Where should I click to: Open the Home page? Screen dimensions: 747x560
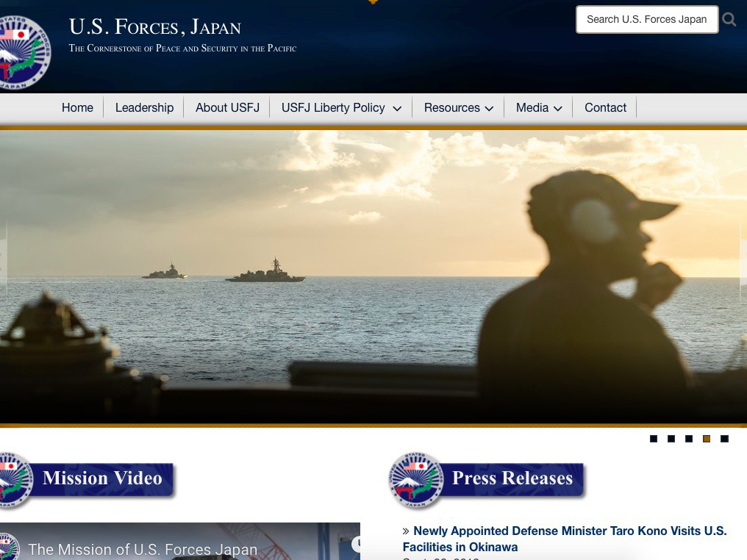pos(77,107)
